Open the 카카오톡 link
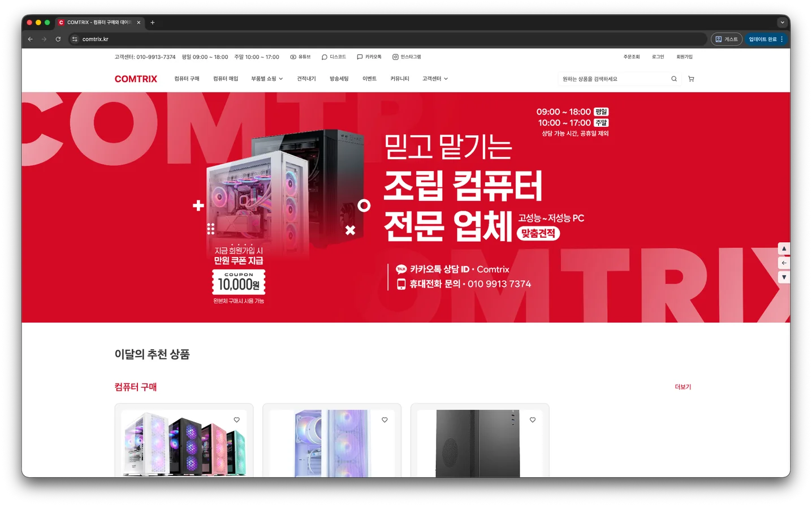This screenshot has width=812, height=506. [369, 57]
